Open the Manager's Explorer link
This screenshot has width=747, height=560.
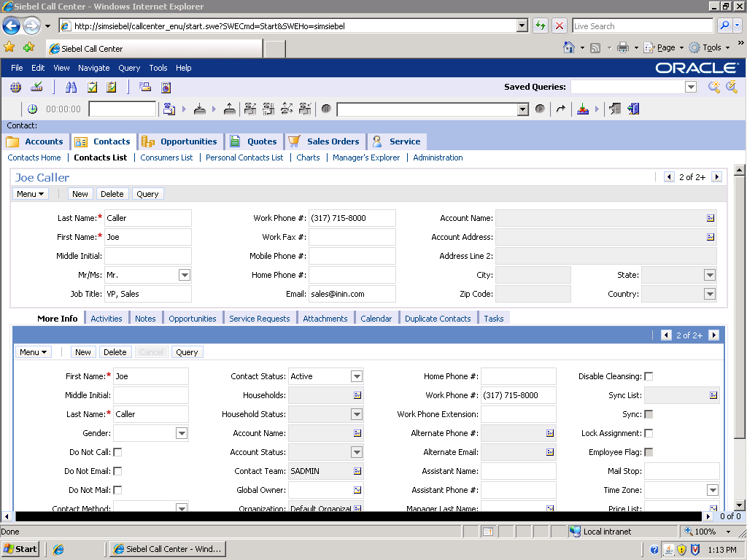[366, 157]
